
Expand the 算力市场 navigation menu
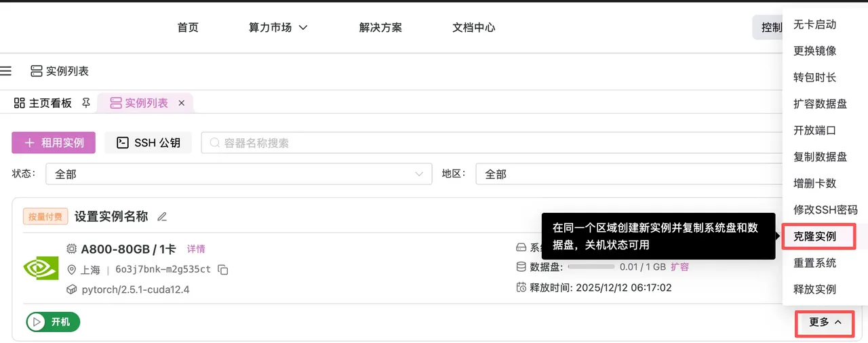click(x=278, y=28)
